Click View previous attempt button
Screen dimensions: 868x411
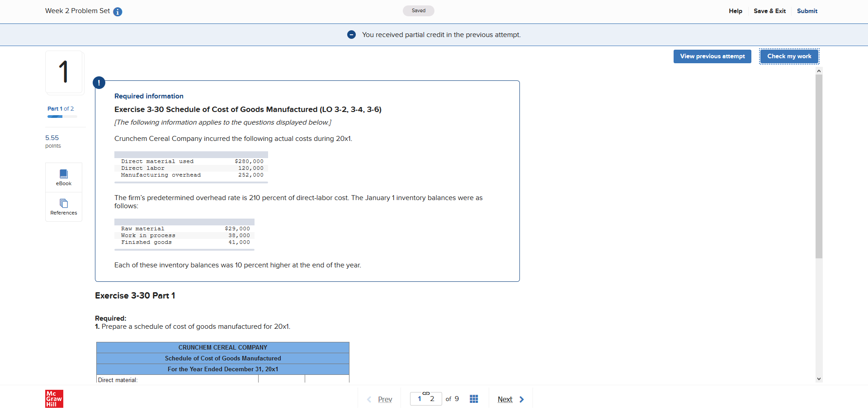click(x=712, y=56)
